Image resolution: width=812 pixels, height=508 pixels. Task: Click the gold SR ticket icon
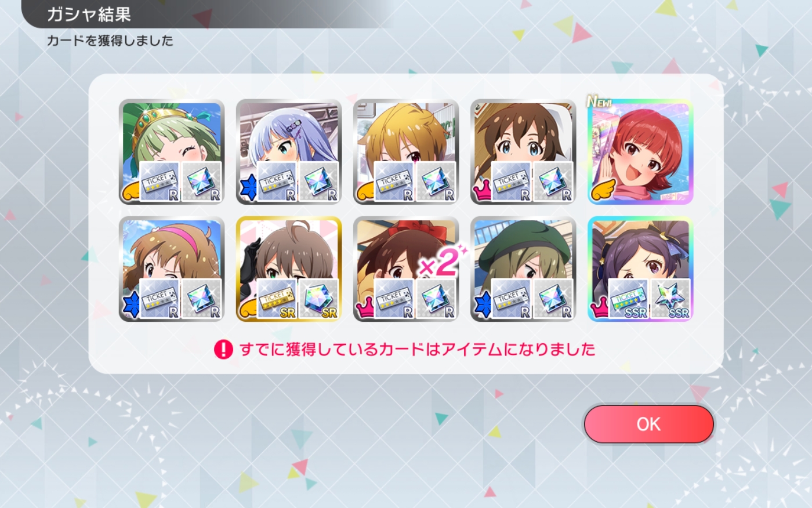coord(277,299)
